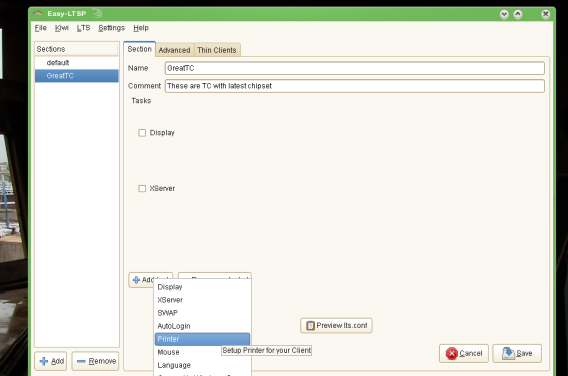568x376 pixels.
Task: Open the Settings menu
Action: [112, 28]
